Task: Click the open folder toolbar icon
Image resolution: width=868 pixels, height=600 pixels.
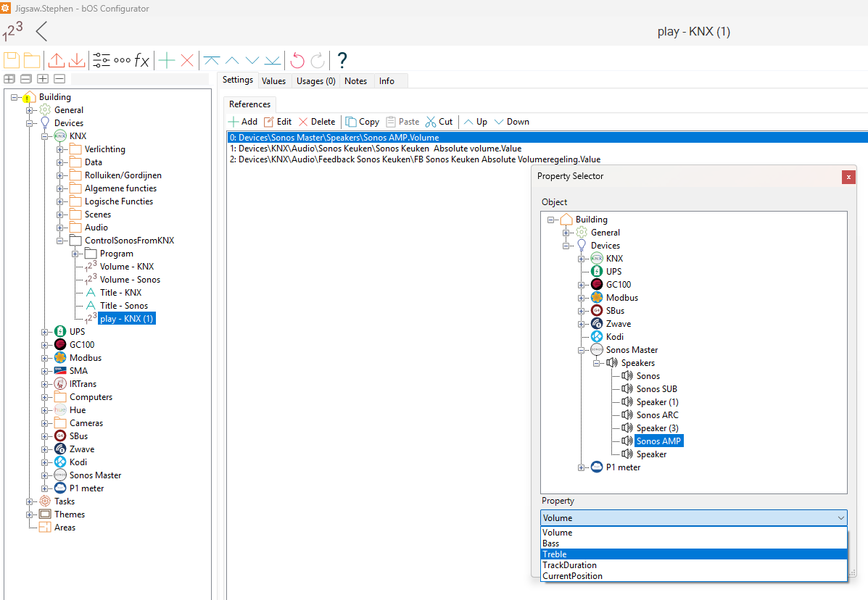Action: pos(32,60)
